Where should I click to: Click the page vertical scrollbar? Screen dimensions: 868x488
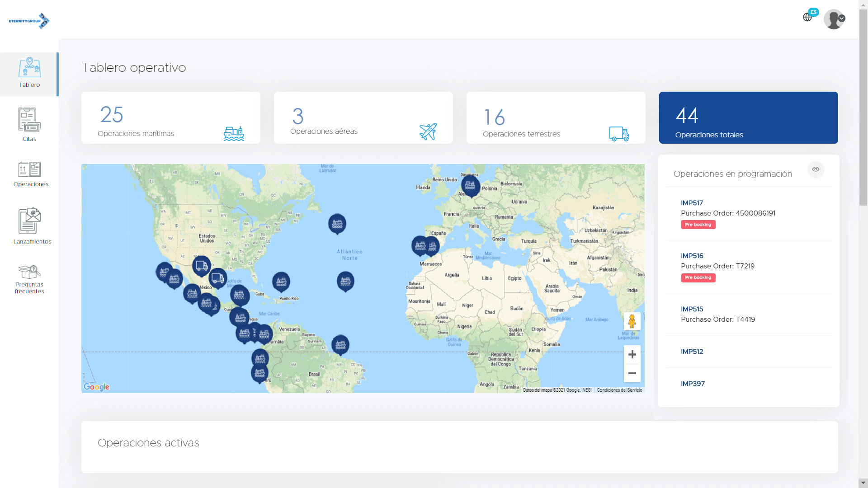[863, 108]
